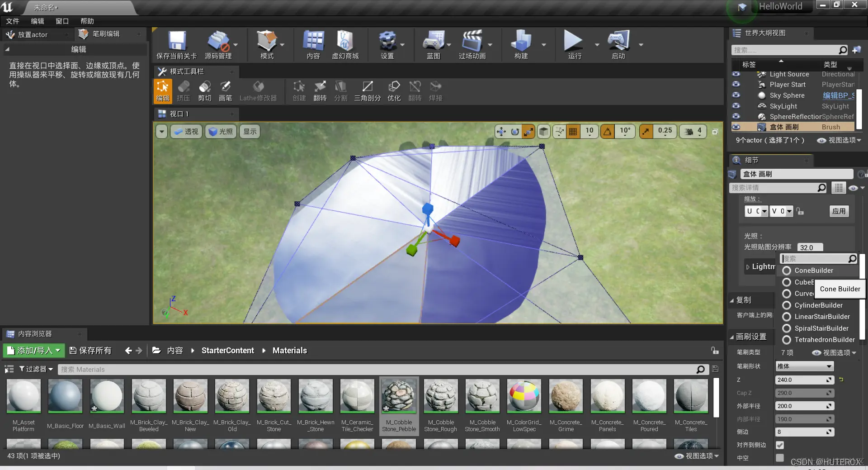Toggle the world coordinate system icon
Screen dimensions: 868x470
[x=544, y=132]
